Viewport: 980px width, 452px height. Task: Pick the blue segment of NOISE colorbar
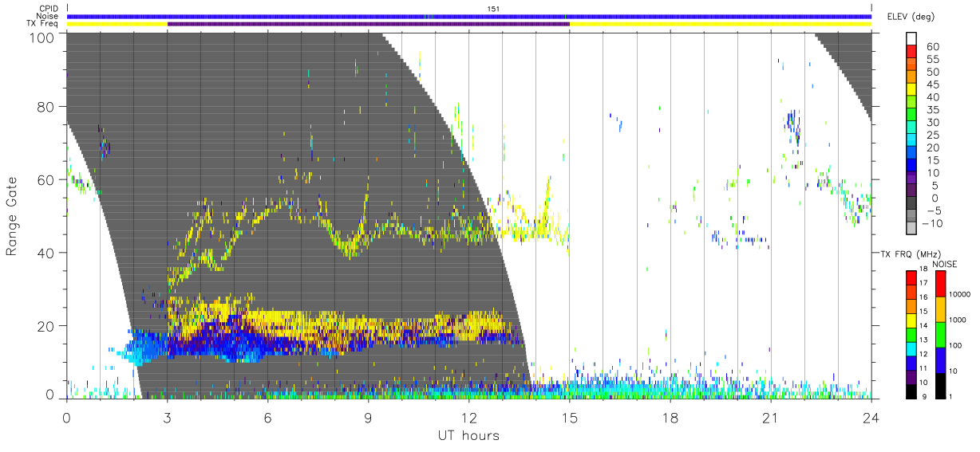[942, 360]
